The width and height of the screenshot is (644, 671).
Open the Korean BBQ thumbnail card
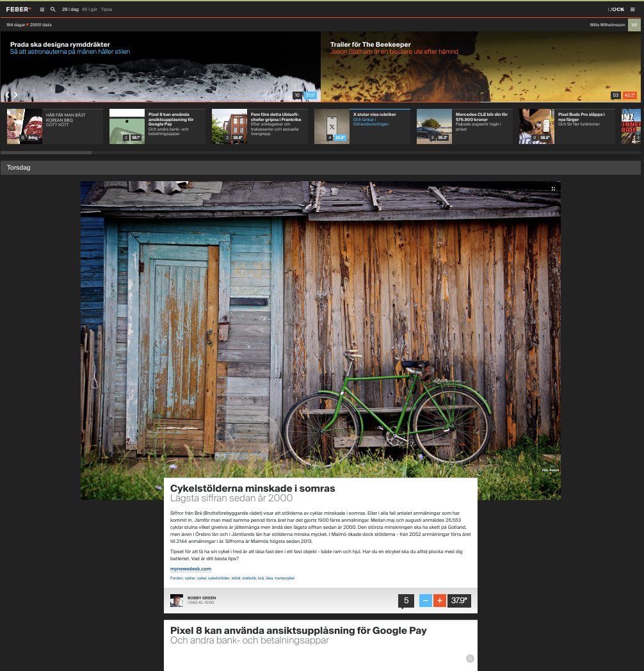pos(24,126)
